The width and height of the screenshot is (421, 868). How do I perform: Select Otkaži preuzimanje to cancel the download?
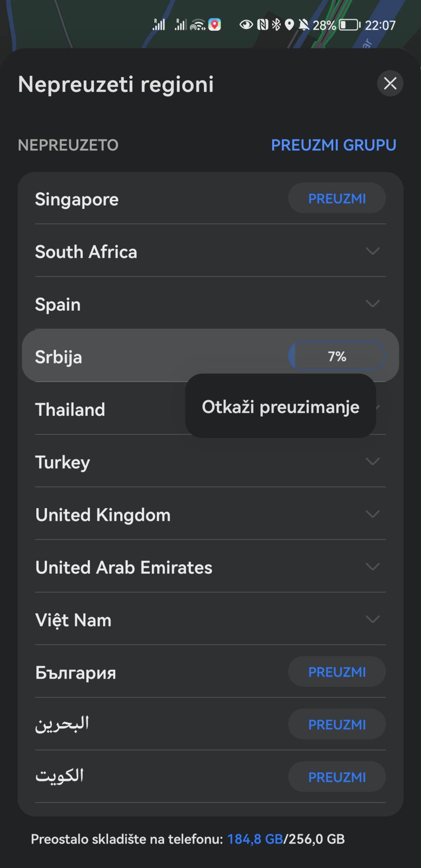click(x=280, y=406)
